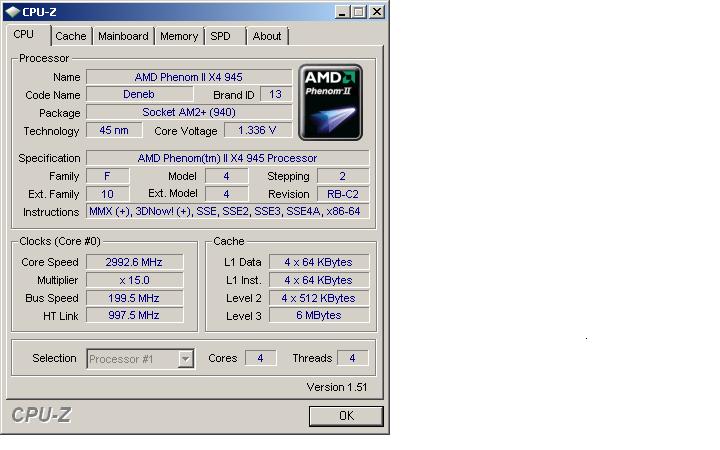The width and height of the screenshot is (720, 450).
Task: Click the core speed value 2992.6 MHz
Action: click(x=134, y=262)
